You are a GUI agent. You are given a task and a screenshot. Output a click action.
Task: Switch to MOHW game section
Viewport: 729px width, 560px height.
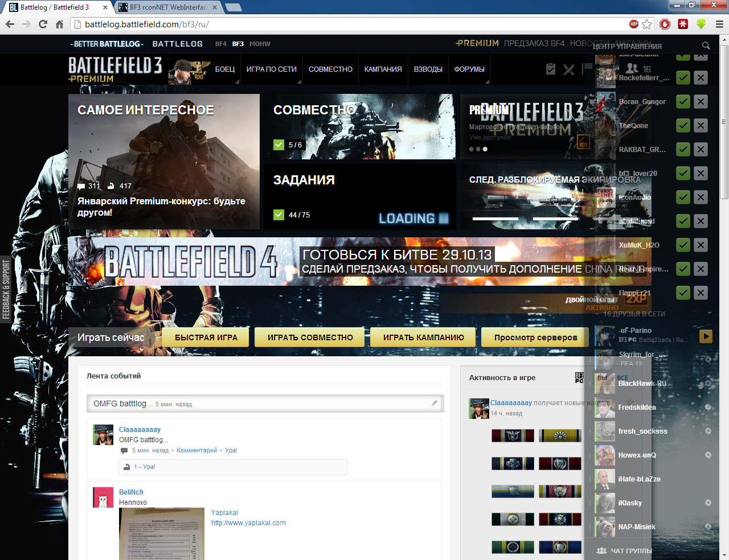(260, 44)
